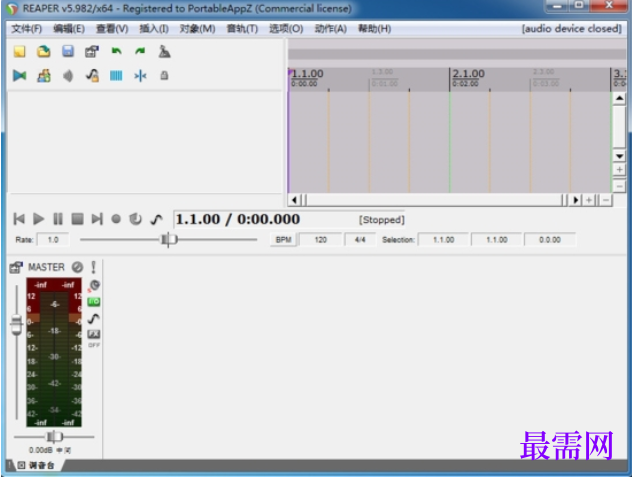Open the 文件(F) menu
Image resolution: width=632 pixels, height=477 pixels.
[x=27, y=29]
